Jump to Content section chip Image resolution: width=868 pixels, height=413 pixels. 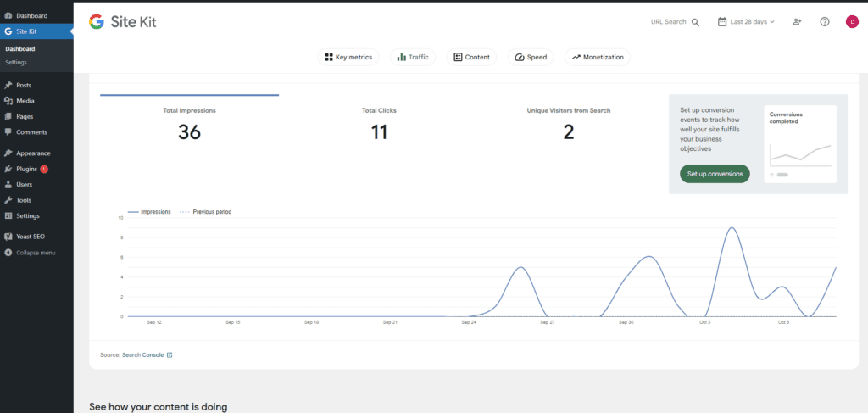click(x=471, y=57)
